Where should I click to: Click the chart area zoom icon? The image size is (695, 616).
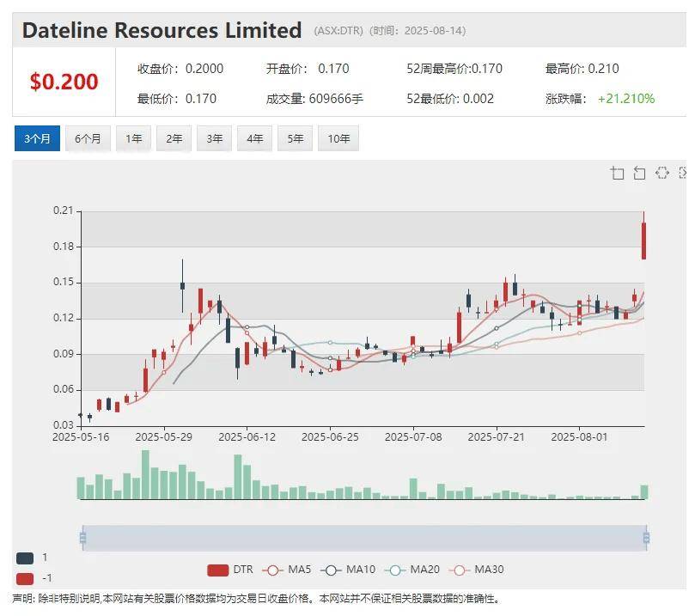click(617, 174)
